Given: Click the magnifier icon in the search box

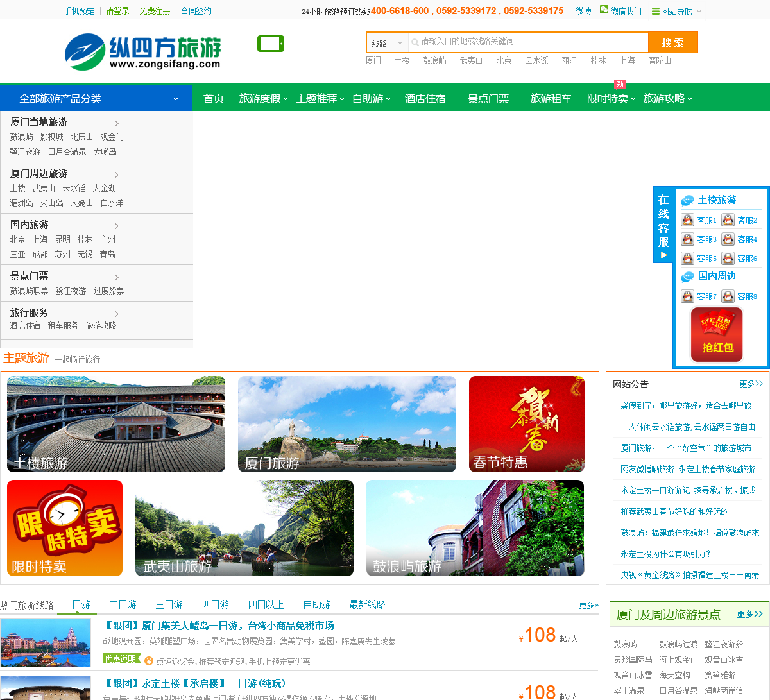Looking at the screenshot, I should tap(415, 42).
